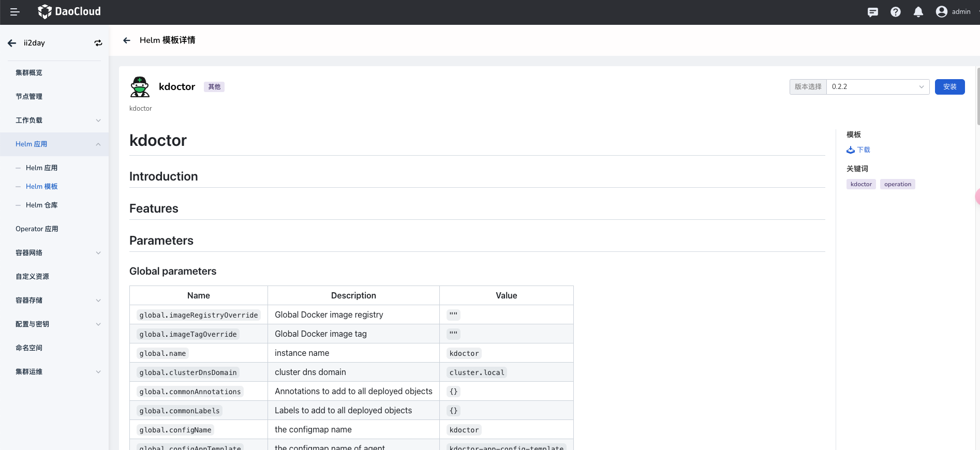Open the help question mark icon

point(895,12)
